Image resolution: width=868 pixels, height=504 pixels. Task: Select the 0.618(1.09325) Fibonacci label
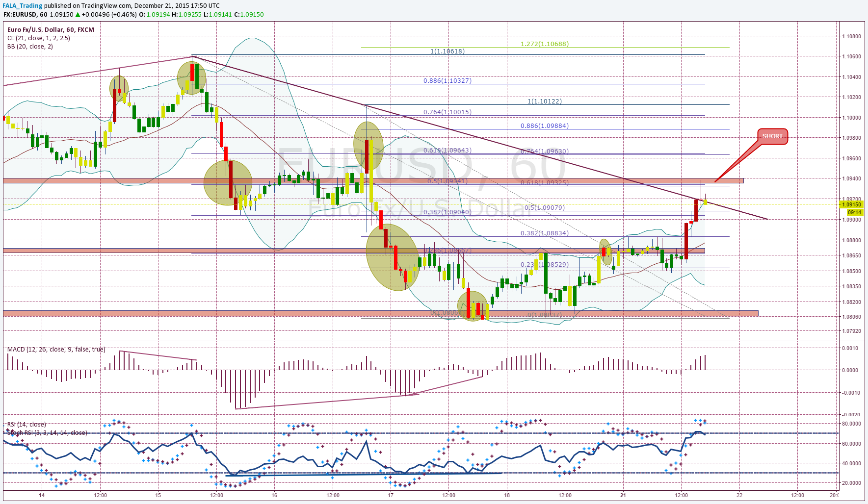(545, 182)
